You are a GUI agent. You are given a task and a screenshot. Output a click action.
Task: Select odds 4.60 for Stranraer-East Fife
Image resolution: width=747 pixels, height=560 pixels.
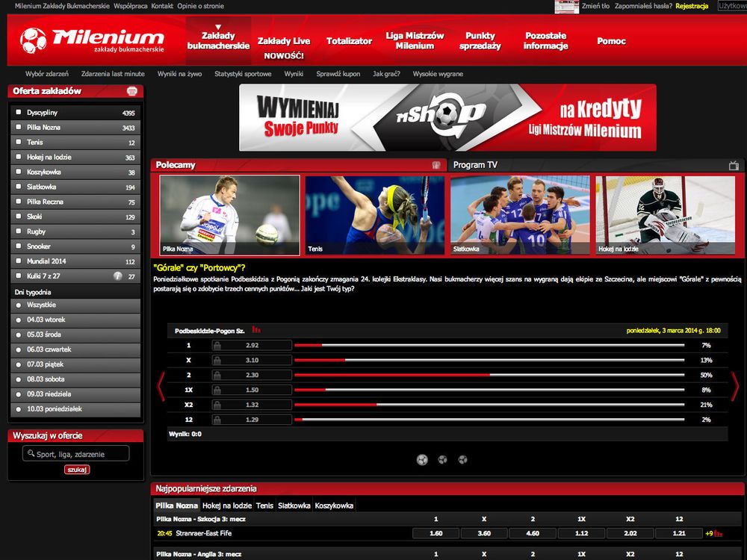click(533, 533)
